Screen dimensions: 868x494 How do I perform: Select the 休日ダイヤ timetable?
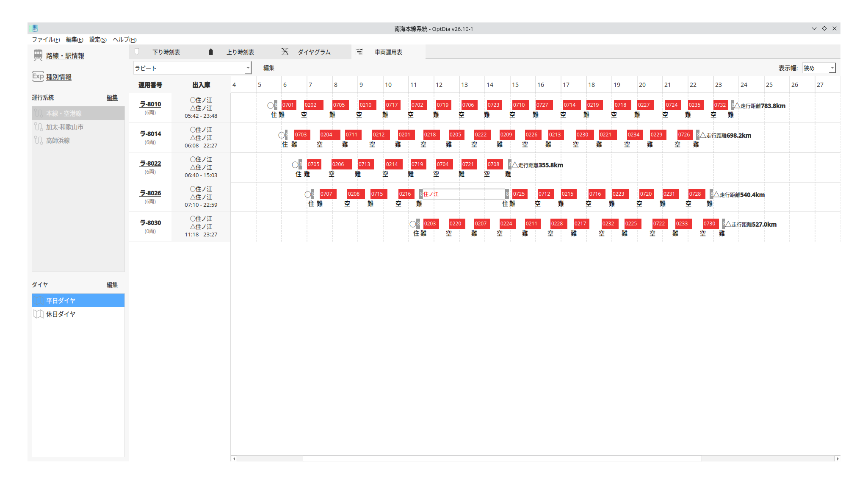coord(78,314)
